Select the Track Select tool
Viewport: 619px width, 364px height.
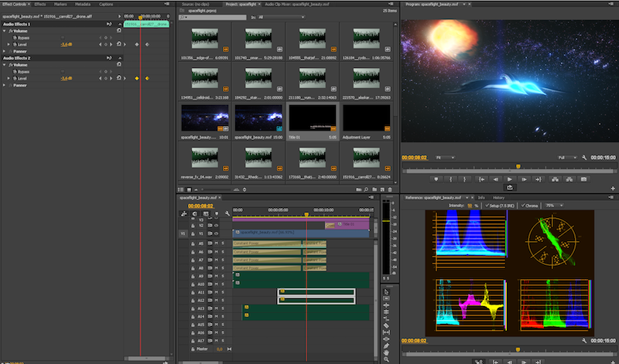[386, 298]
